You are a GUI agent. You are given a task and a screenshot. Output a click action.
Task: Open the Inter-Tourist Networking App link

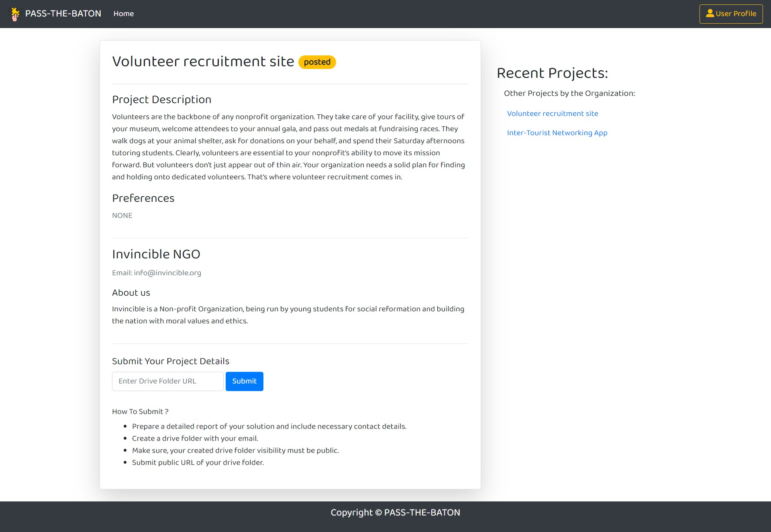(557, 133)
